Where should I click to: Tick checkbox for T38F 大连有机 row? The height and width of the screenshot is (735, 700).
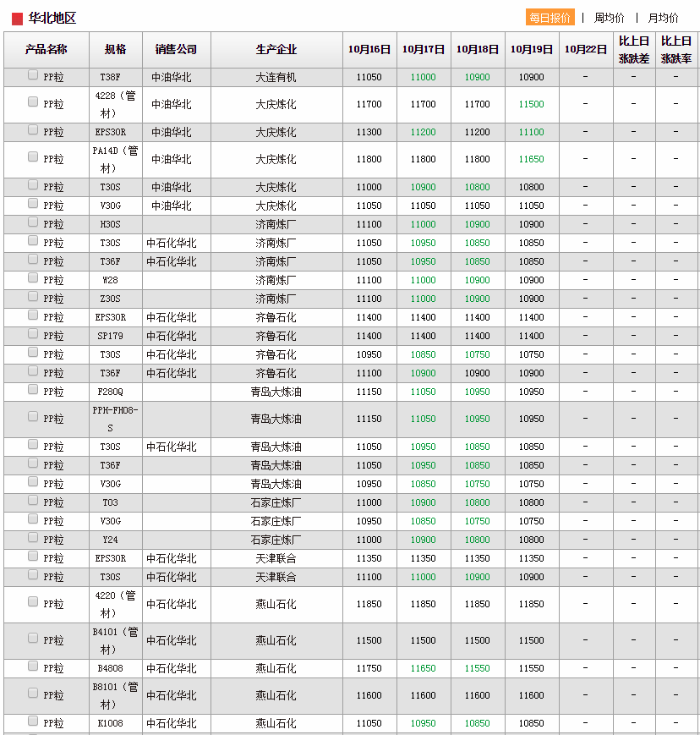(x=33, y=75)
